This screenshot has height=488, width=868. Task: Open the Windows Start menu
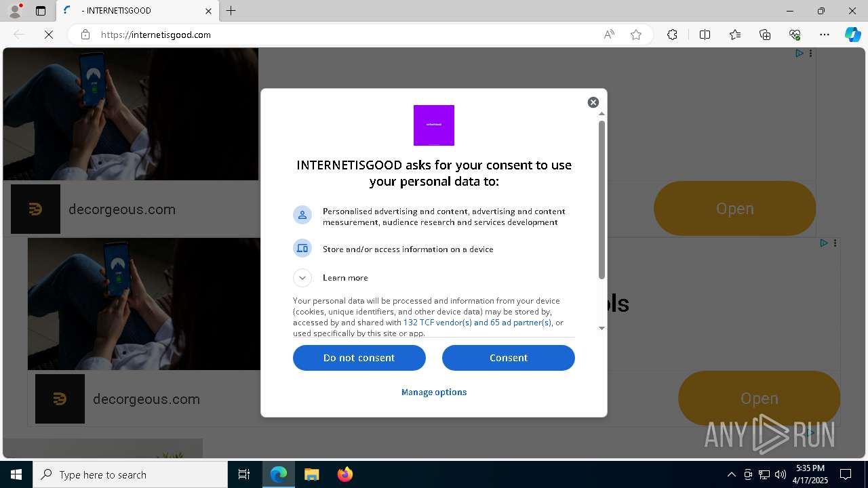coord(16,474)
